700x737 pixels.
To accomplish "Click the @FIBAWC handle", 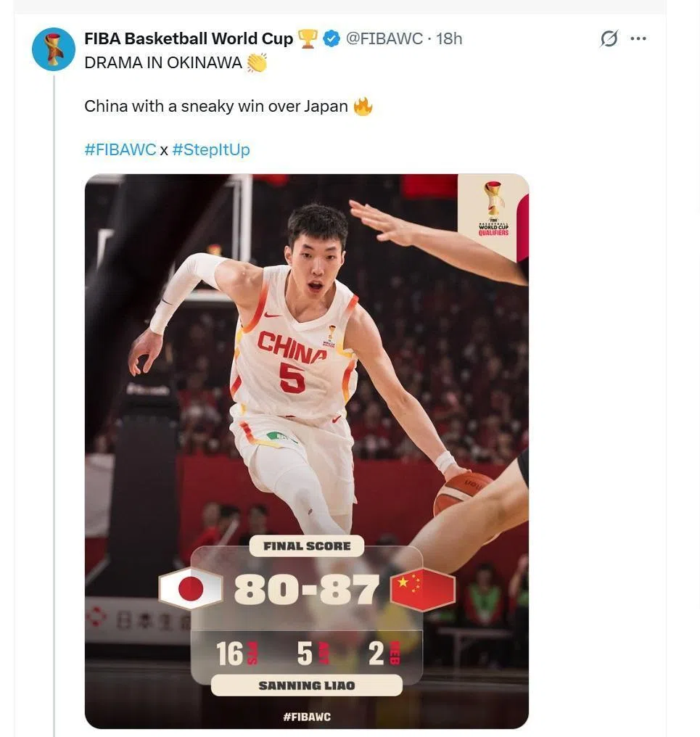I will click(x=384, y=39).
